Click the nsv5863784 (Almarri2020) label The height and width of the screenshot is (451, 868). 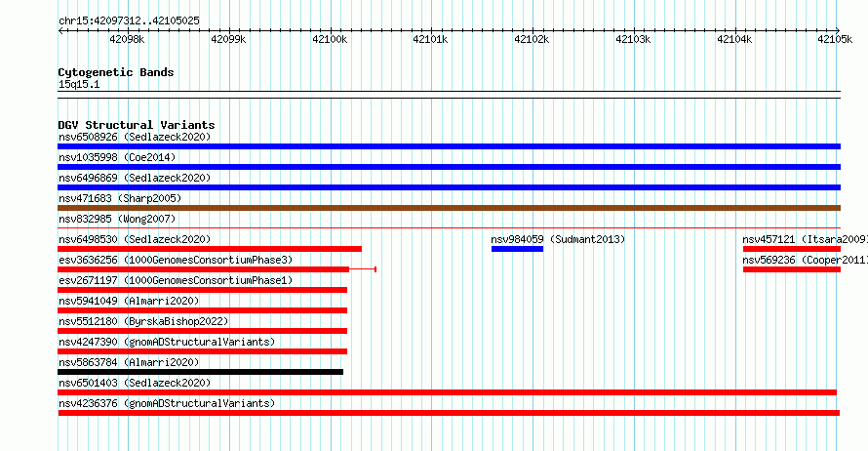[129, 362]
